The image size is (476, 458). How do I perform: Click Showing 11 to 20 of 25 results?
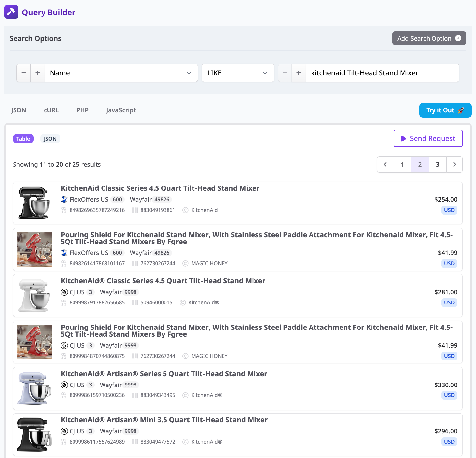[x=57, y=164]
